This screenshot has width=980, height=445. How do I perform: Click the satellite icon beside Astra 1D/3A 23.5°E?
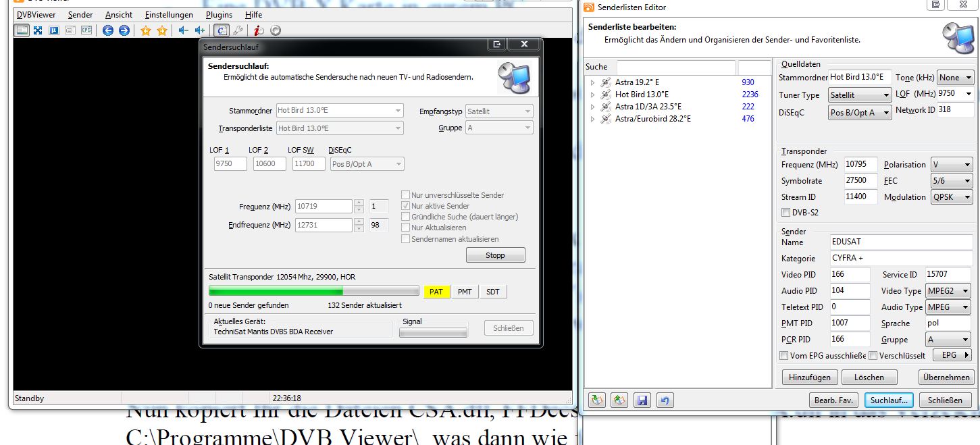[605, 107]
